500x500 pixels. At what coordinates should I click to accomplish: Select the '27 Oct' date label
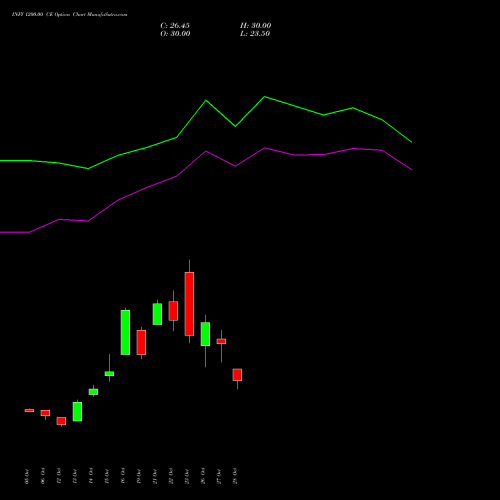[219, 476]
